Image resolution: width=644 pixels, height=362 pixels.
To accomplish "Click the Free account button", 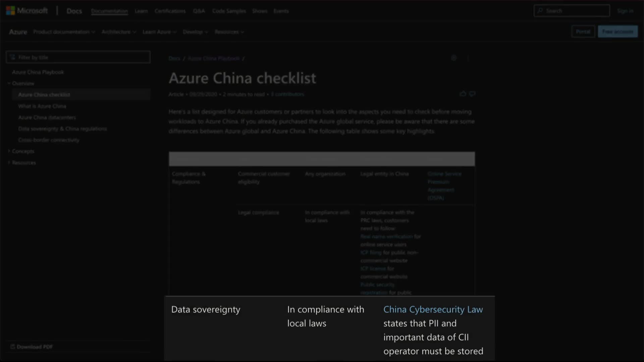I will 618,32.
